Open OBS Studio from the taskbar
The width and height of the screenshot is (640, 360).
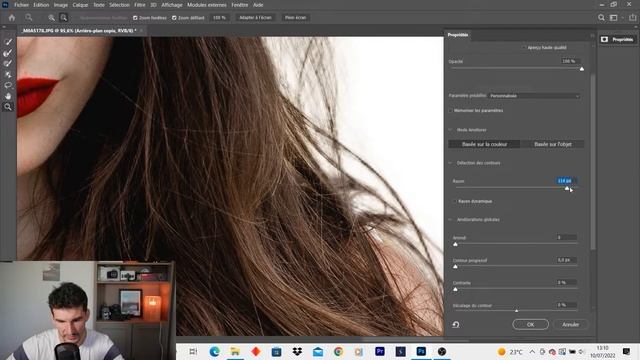(442, 351)
